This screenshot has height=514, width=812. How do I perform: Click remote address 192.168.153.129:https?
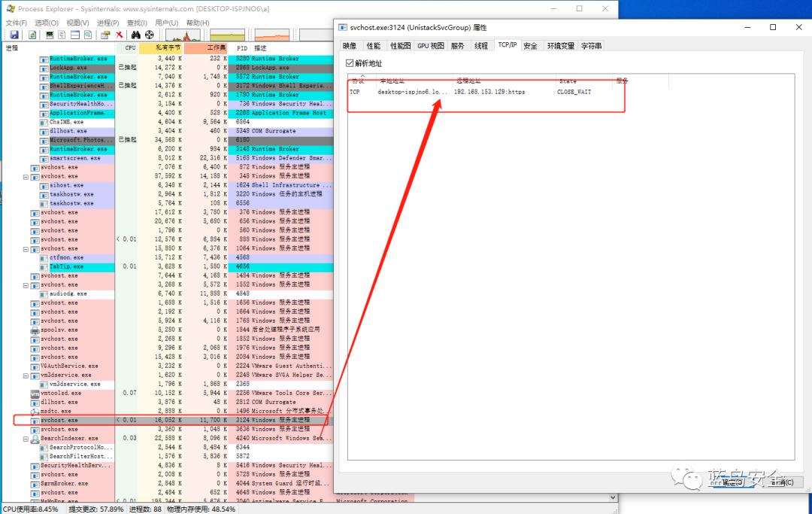(x=489, y=92)
